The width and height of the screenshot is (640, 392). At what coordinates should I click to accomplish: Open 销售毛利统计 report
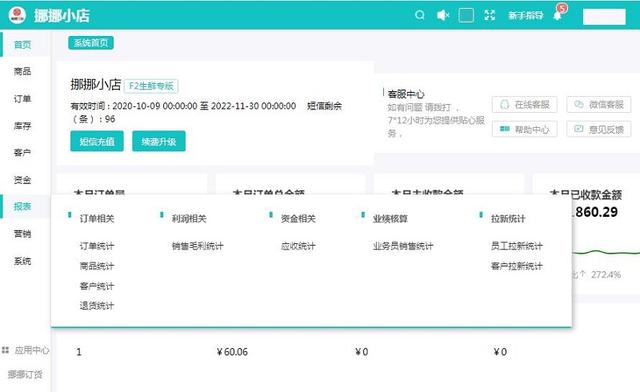(198, 246)
